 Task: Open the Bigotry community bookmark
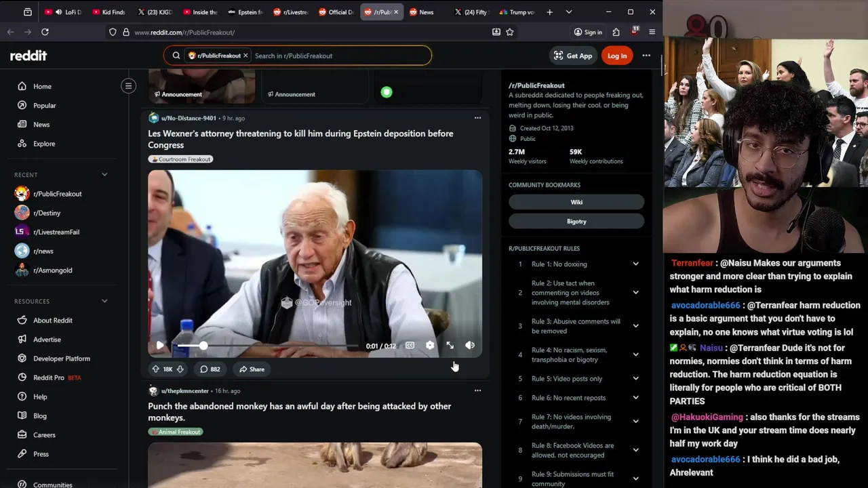tap(576, 222)
